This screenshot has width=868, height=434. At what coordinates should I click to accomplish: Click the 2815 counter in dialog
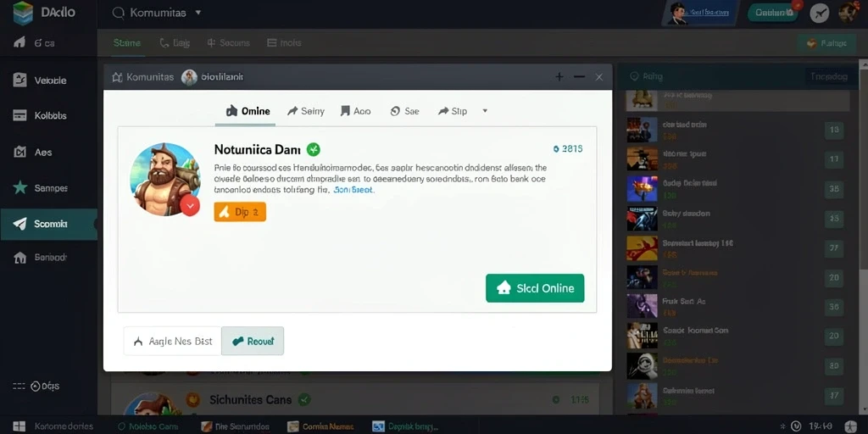(568, 149)
